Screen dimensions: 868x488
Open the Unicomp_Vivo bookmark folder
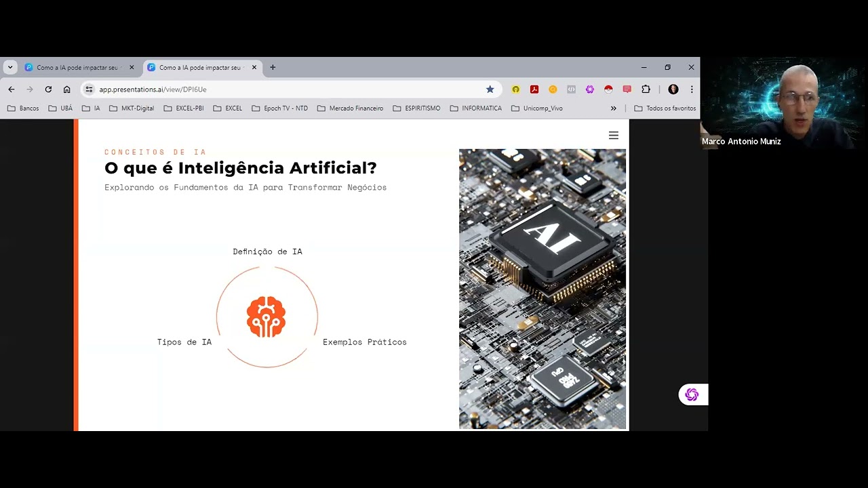[537, 108]
